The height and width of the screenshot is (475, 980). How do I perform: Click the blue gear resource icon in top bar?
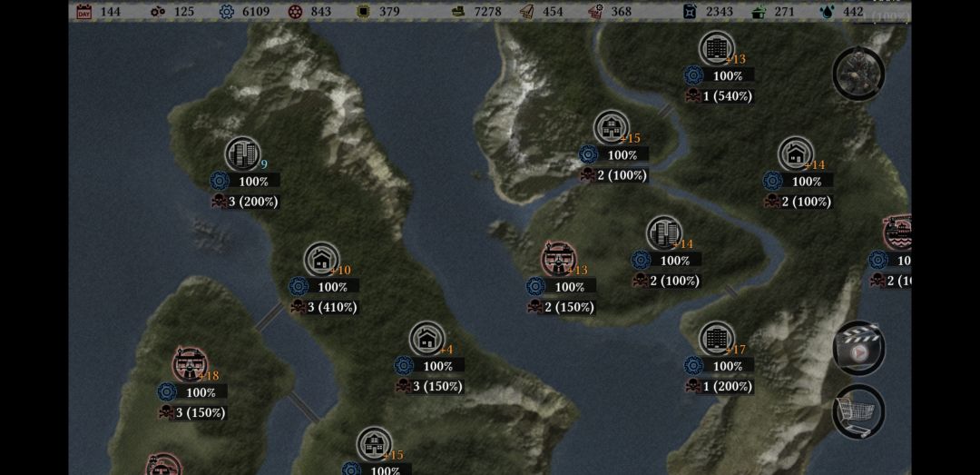226,11
